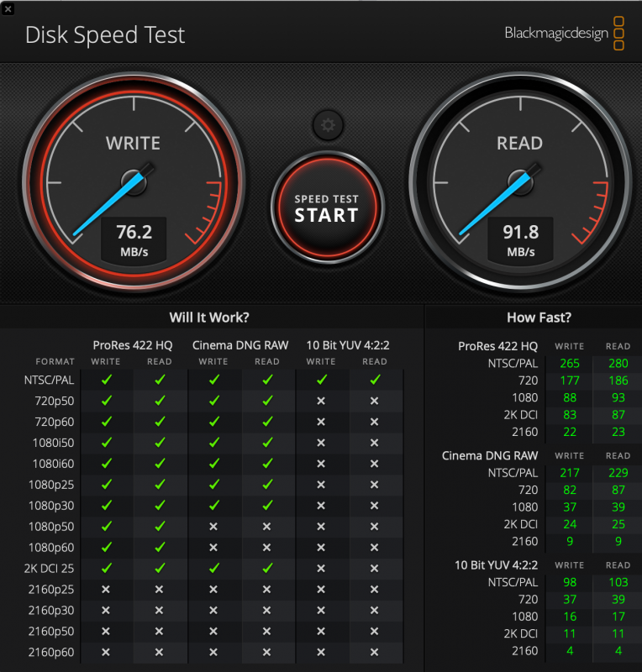The width and height of the screenshot is (642, 672).
Task: Click ProRes 422 HQ write checkmark for 1080p60
Action: (107, 547)
